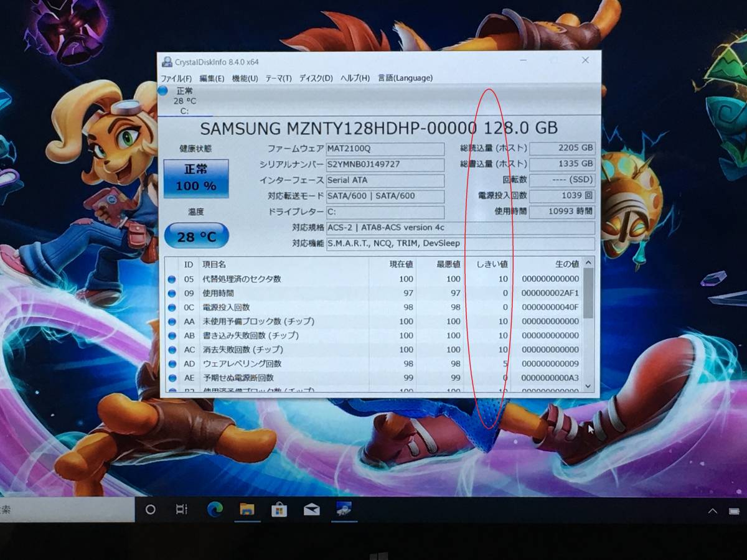This screenshot has height=560, width=747.
Task: Click the 最悪値 column header
Action: click(439, 264)
